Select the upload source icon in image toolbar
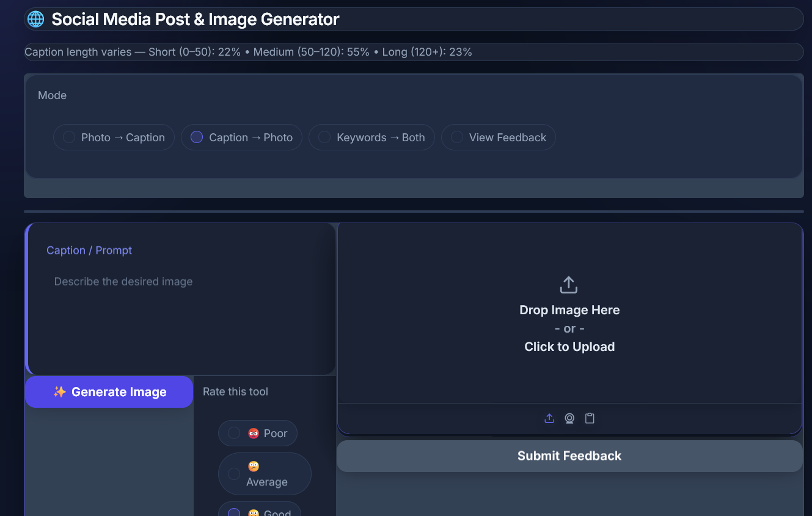This screenshot has width=812, height=516. click(549, 418)
